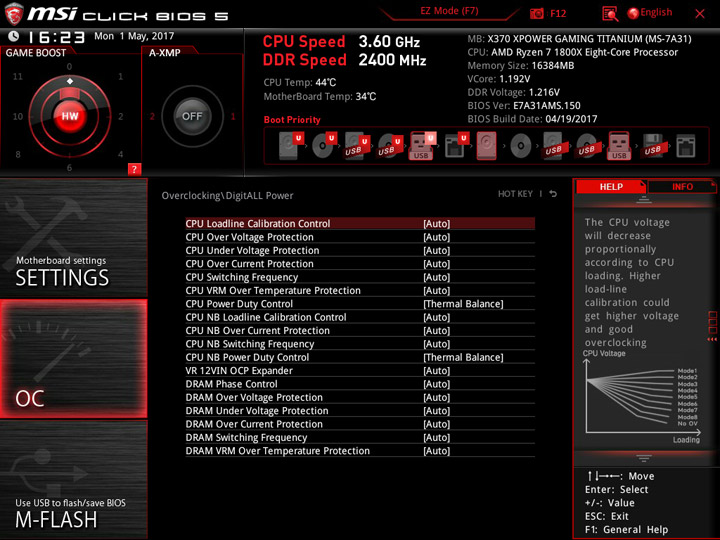Click the HOT KEY button
Viewport: 720px width, 540px height.
click(x=515, y=194)
